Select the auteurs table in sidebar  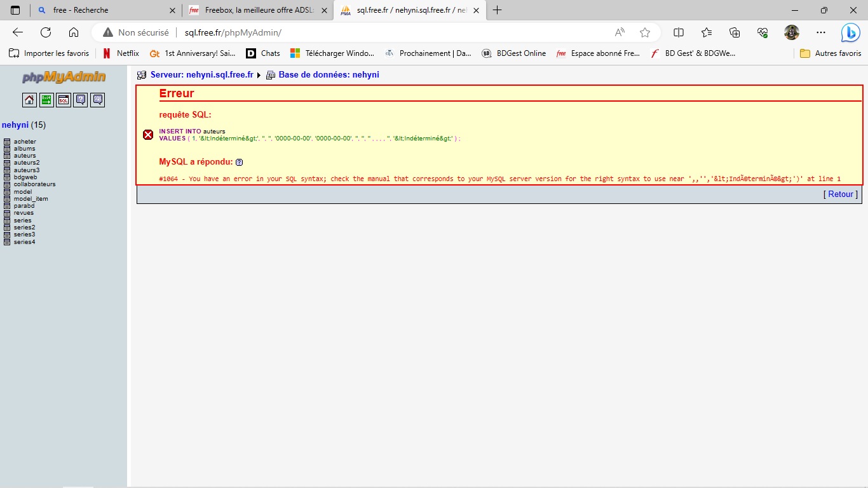coord(25,156)
